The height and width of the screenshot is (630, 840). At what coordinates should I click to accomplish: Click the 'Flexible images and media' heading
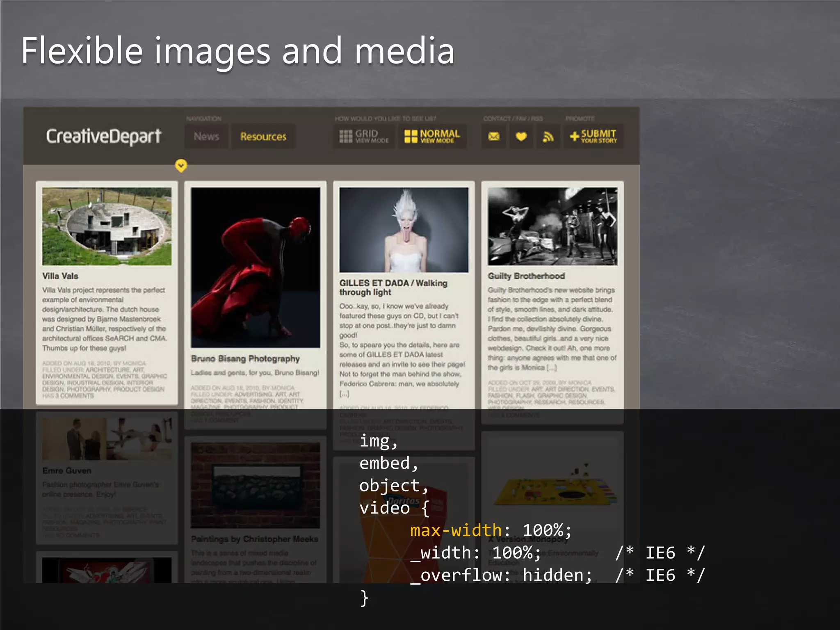coord(238,51)
